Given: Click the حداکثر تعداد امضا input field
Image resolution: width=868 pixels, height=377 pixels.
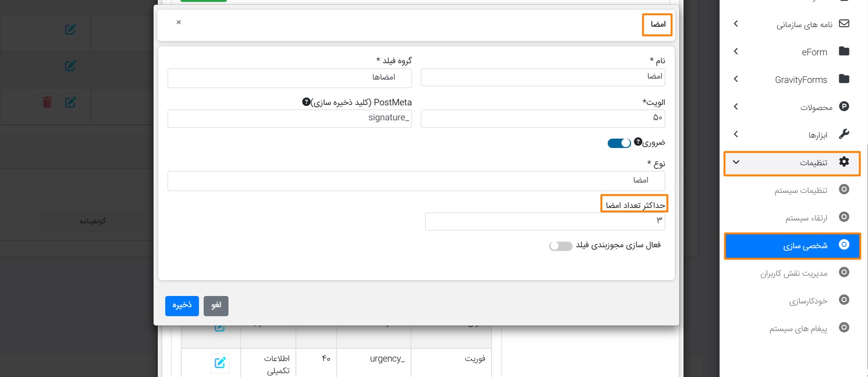Looking at the screenshot, I should coord(545,222).
